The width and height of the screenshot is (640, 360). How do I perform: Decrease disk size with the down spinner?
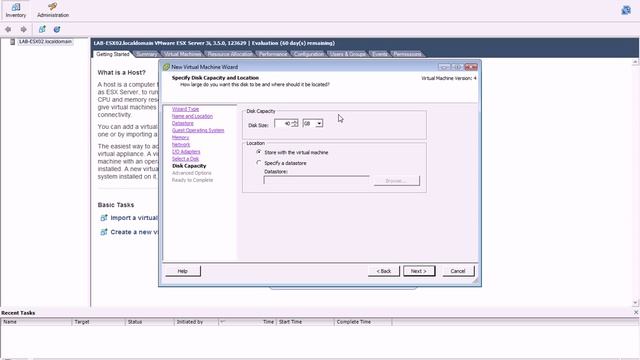point(295,125)
